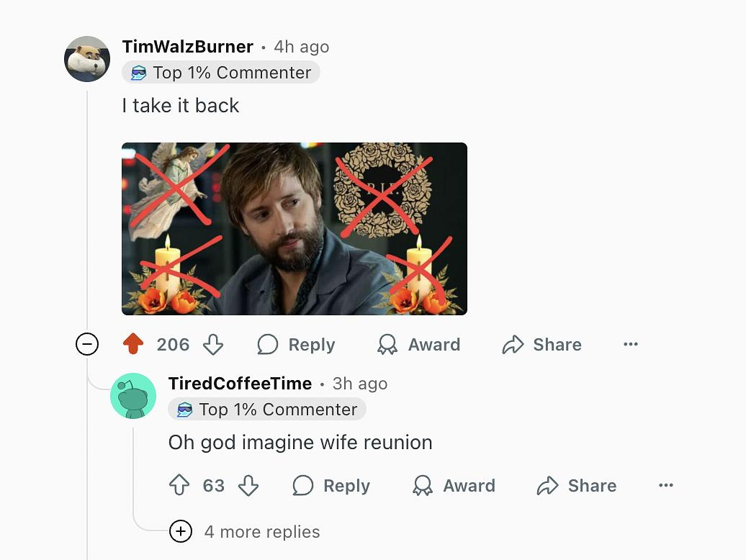
Task: Click the Top 1% Commenter badge under TimWalzBurner
Action: (221, 73)
